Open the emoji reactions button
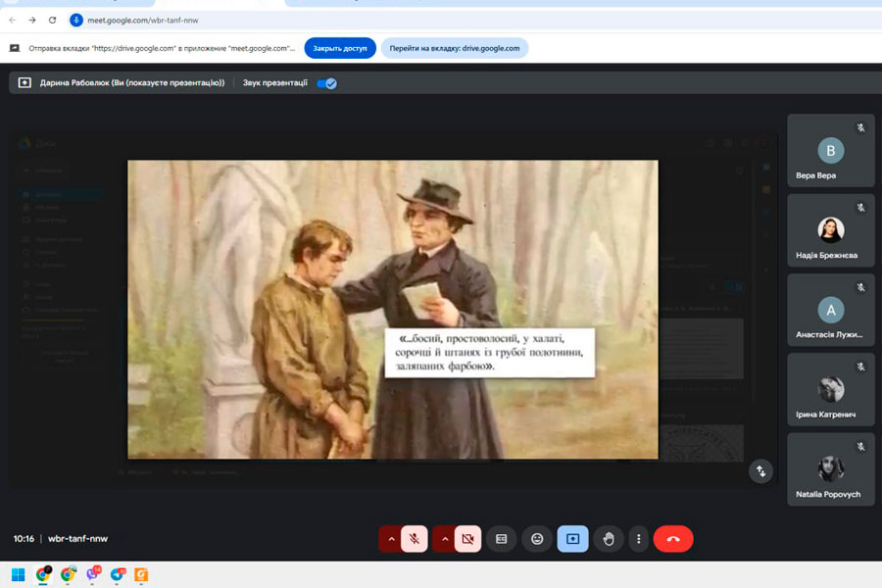This screenshot has width=882, height=588. pos(537,539)
